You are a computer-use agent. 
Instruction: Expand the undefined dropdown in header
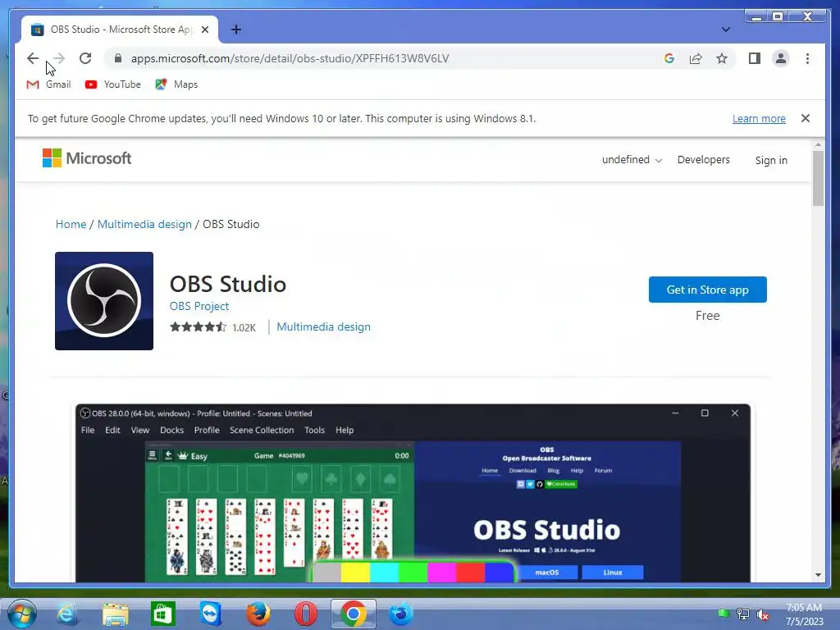[x=632, y=160]
